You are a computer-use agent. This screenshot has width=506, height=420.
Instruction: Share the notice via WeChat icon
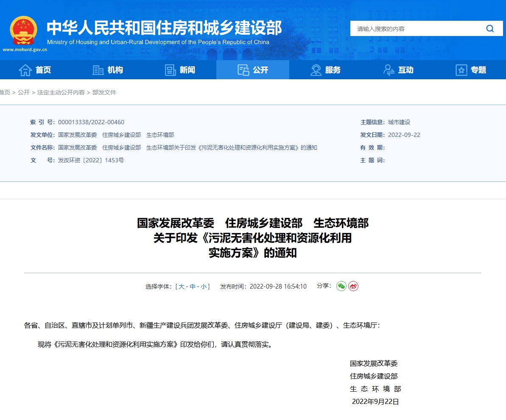tap(341, 286)
